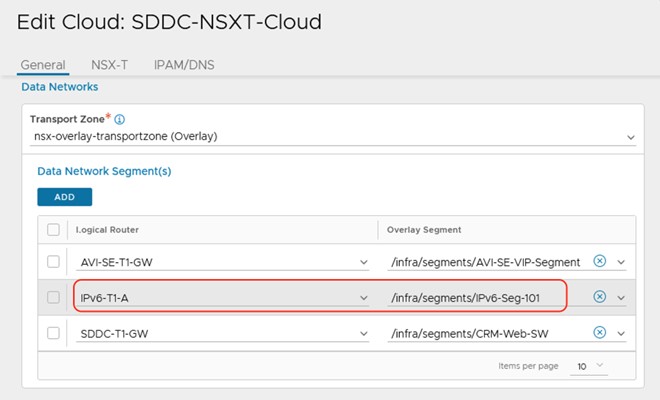This screenshot has height=400, width=660.
Task: Clear the IPv6-Seg-101 overlay segment
Action: [x=600, y=296]
